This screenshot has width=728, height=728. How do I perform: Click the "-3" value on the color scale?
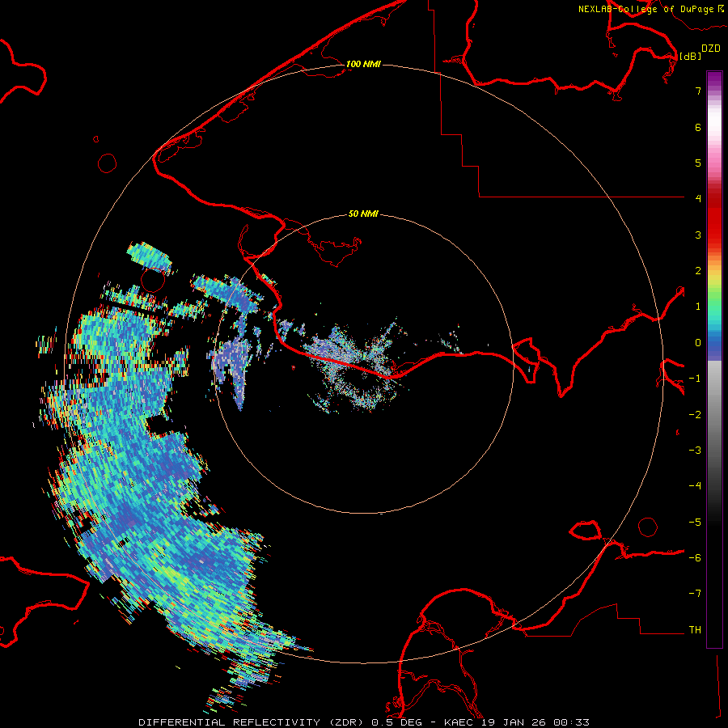coord(695,451)
